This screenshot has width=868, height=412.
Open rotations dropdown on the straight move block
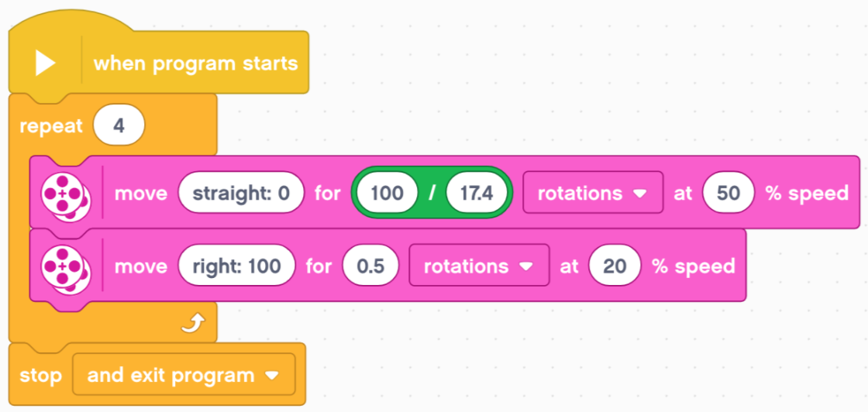(x=593, y=193)
